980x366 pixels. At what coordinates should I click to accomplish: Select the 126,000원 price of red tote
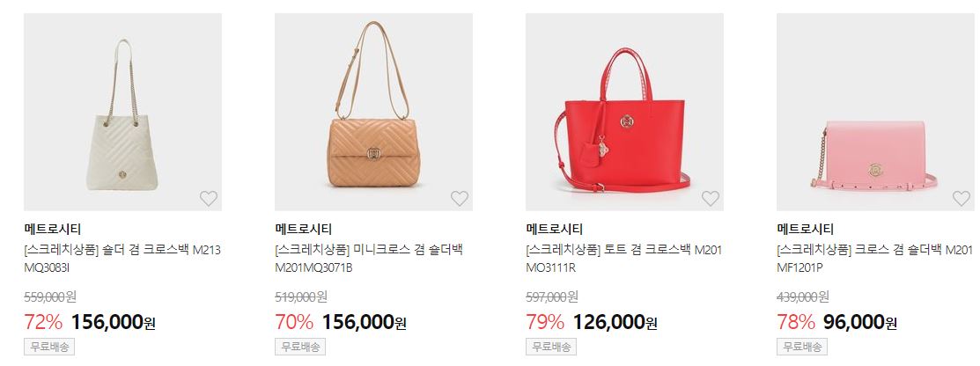[615, 322]
